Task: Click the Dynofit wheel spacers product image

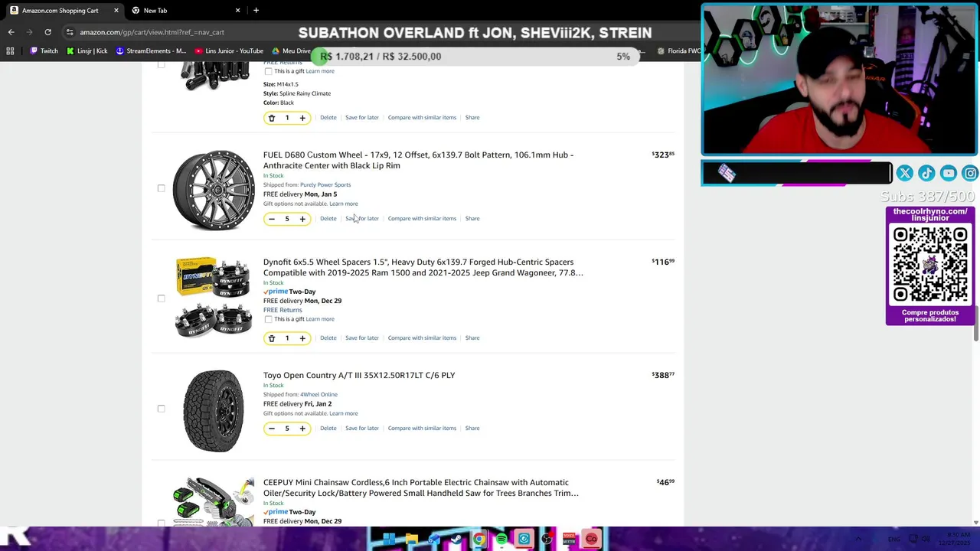Action: (214, 297)
